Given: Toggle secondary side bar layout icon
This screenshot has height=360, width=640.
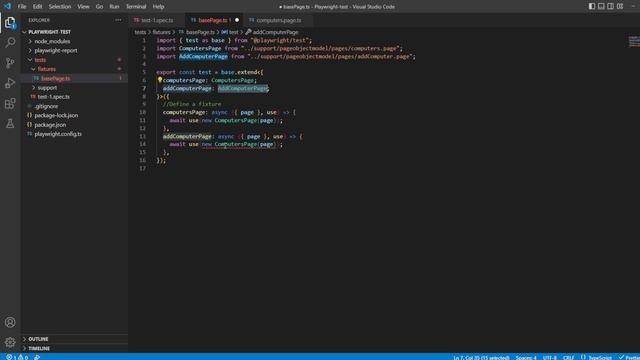Looking at the screenshot, I should coord(611,6).
